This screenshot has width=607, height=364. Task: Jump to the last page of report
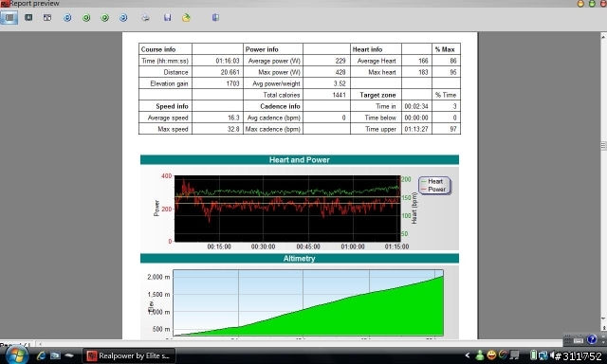click(123, 18)
